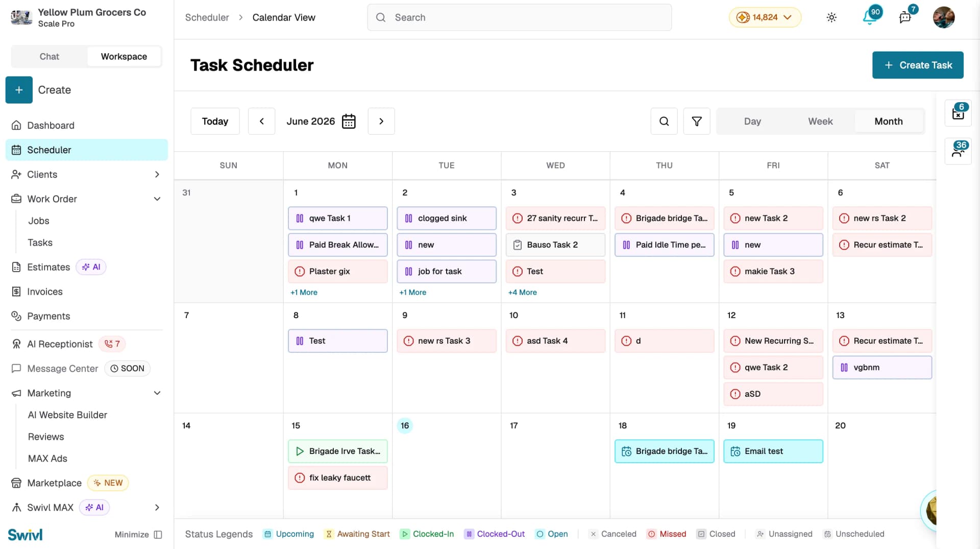Viewport: 980px width, 549px height.
Task: Click in the top Search field
Action: click(x=519, y=17)
